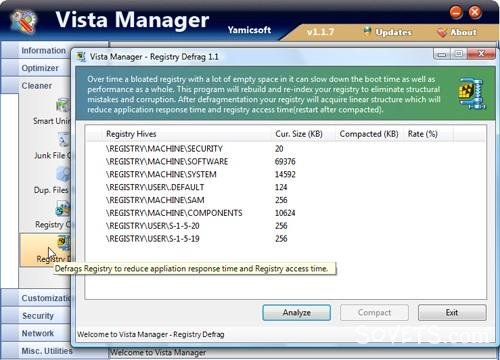500x360 pixels.
Task: Click the About icon in header
Action: pyautogui.click(x=442, y=32)
